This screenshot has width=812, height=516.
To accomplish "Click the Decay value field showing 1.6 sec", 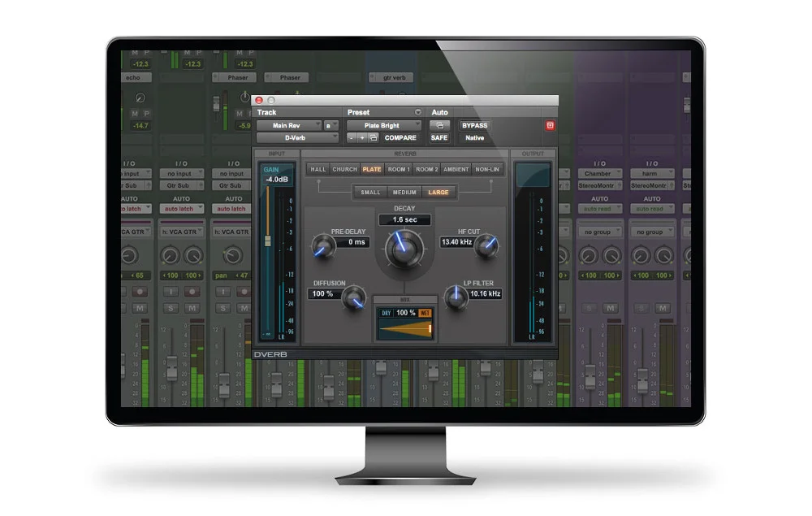I will point(404,219).
